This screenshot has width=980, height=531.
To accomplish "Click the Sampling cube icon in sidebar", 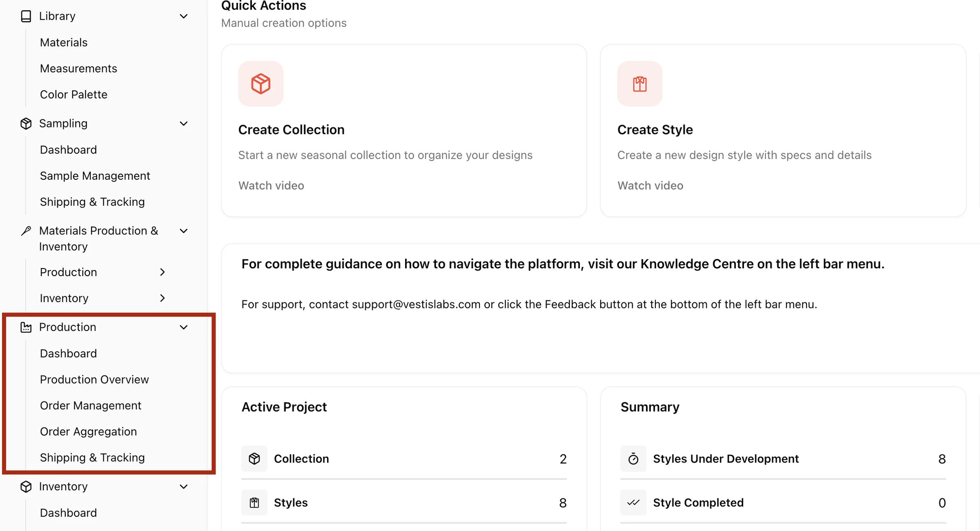I will [x=26, y=123].
